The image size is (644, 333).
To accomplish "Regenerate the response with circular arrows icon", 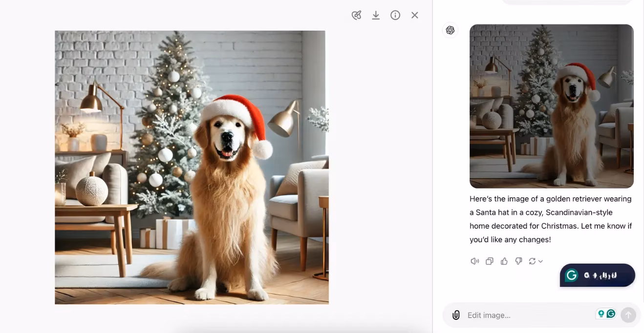I will click(x=532, y=261).
